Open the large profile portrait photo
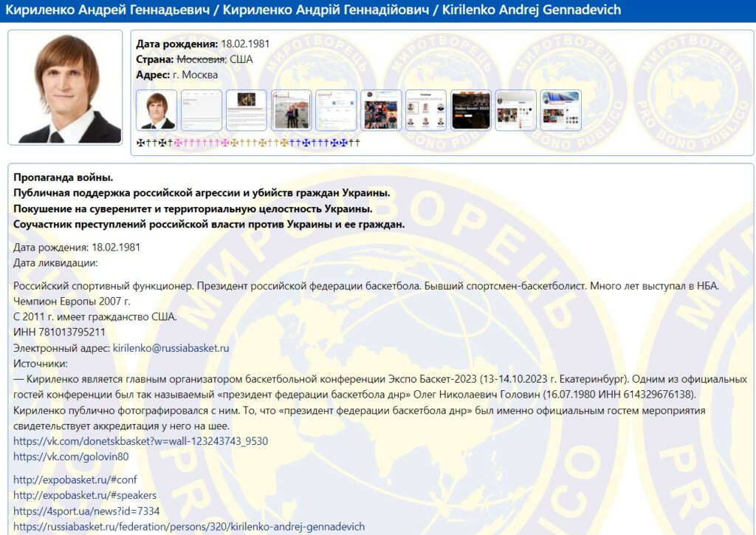 point(65,87)
